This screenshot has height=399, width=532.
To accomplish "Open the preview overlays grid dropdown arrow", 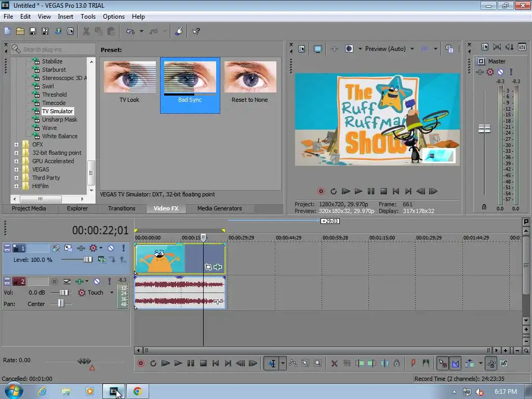I will (435, 49).
